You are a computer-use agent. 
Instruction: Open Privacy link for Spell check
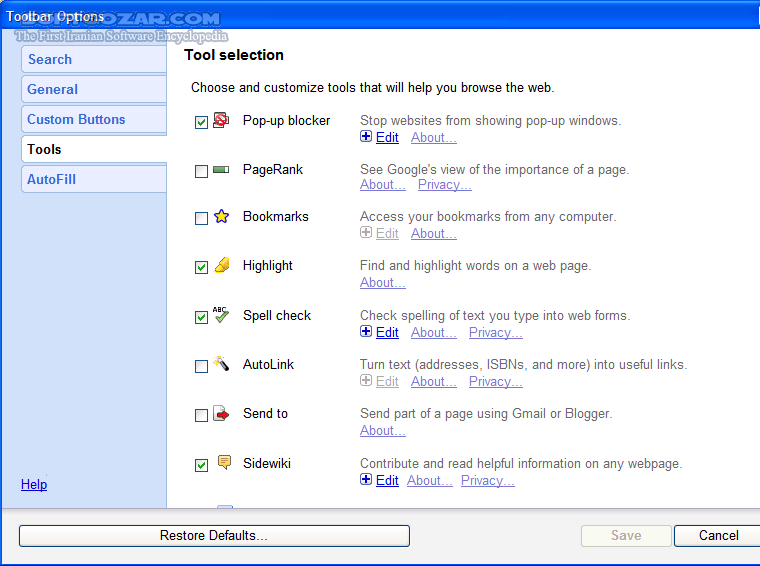coord(496,332)
